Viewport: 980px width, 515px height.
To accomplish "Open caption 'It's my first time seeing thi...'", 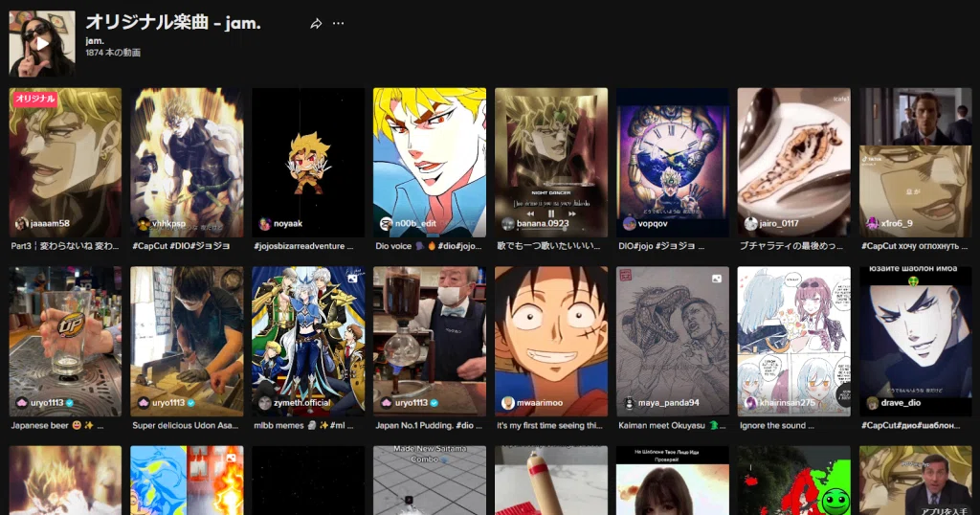I will point(549,426).
